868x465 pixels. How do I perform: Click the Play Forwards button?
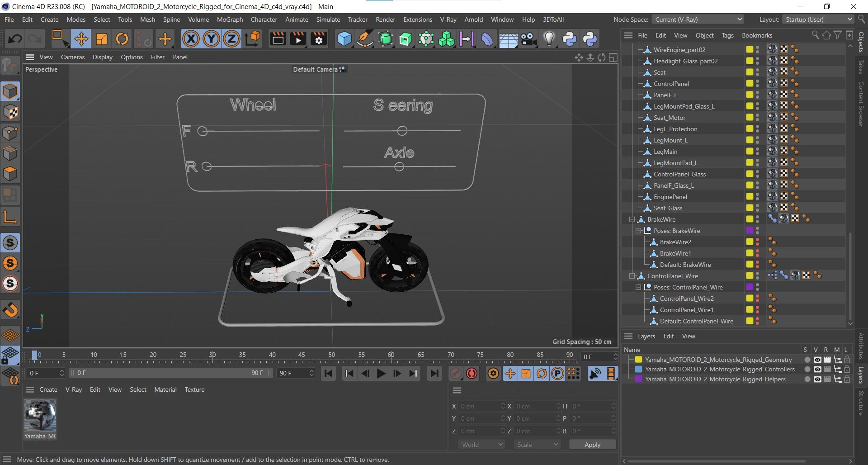point(381,374)
